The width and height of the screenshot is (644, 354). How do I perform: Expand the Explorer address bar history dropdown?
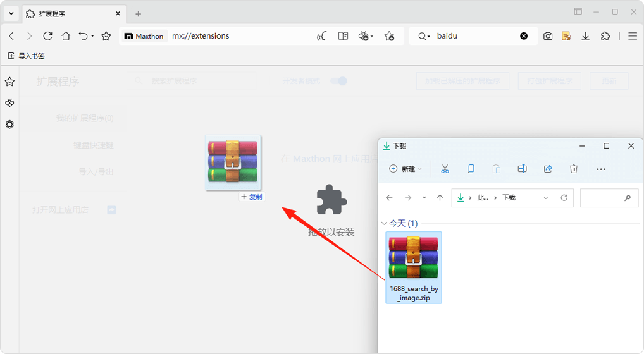[546, 198]
